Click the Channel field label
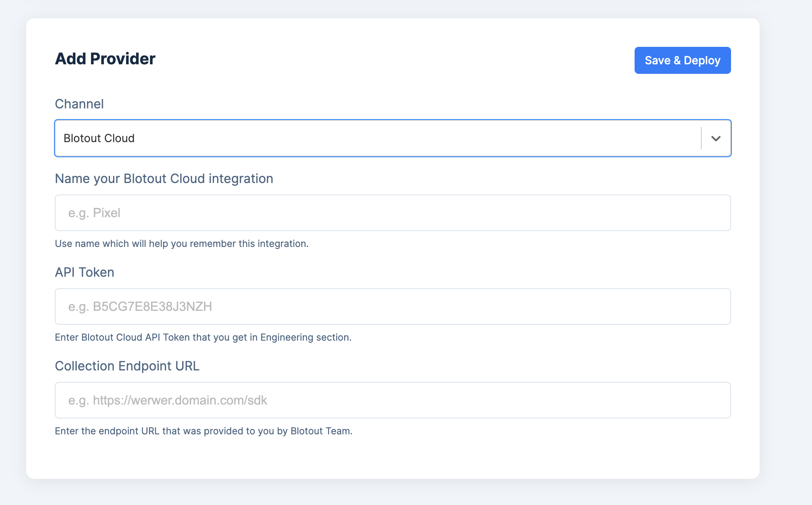 pyautogui.click(x=79, y=104)
